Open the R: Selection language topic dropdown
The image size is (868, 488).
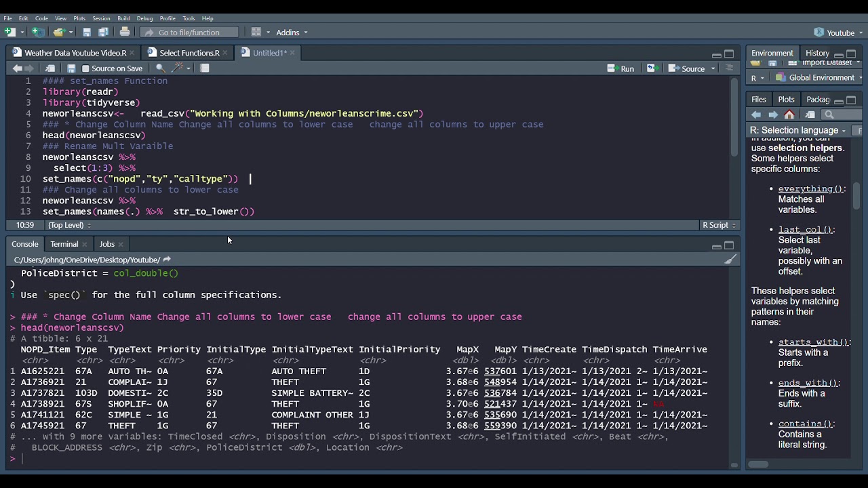797,130
